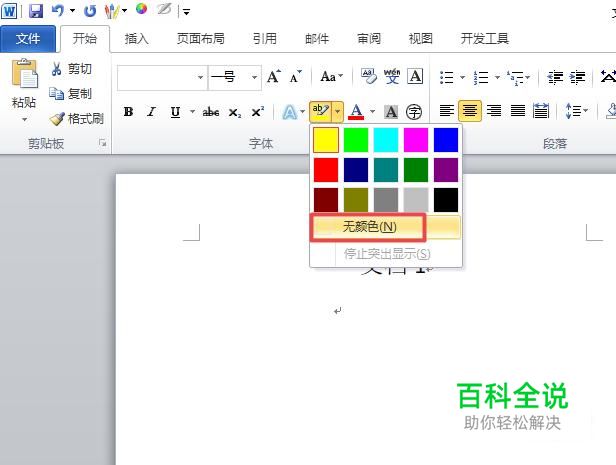Pick the yellow highlight swatch

[x=326, y=140]
